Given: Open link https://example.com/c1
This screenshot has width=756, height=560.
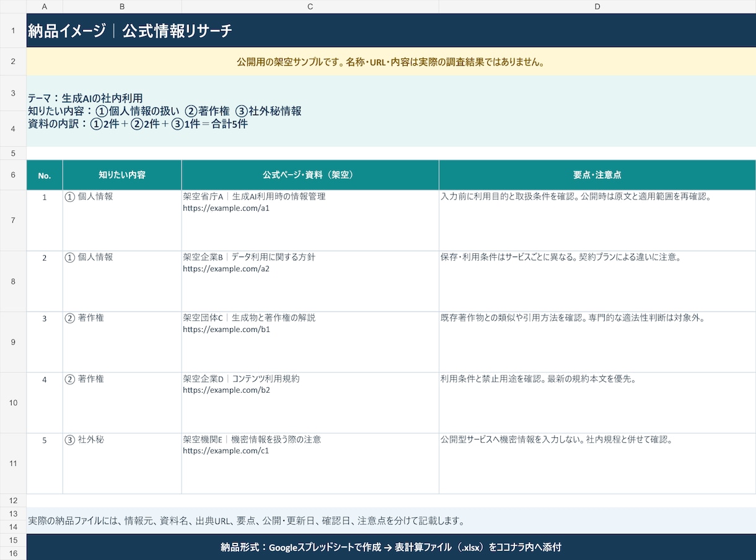Looking at the screenshot, I should (226, 451).
